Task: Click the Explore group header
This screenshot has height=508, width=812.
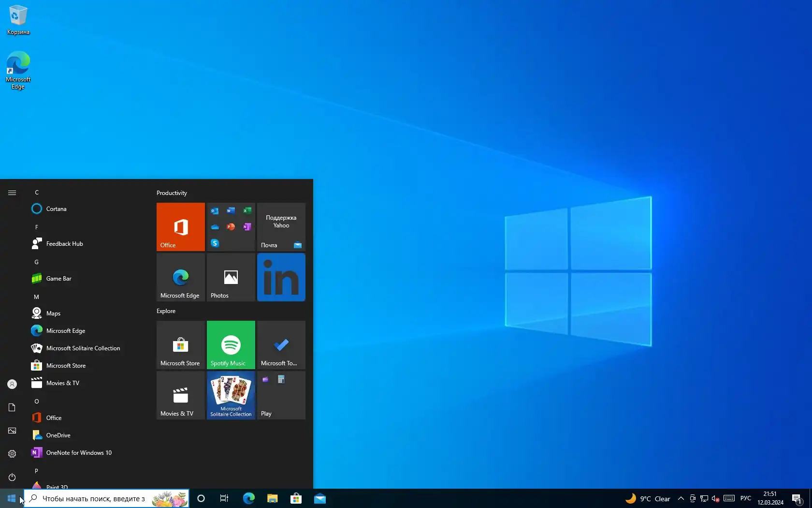Action: (x=166, y=311)
